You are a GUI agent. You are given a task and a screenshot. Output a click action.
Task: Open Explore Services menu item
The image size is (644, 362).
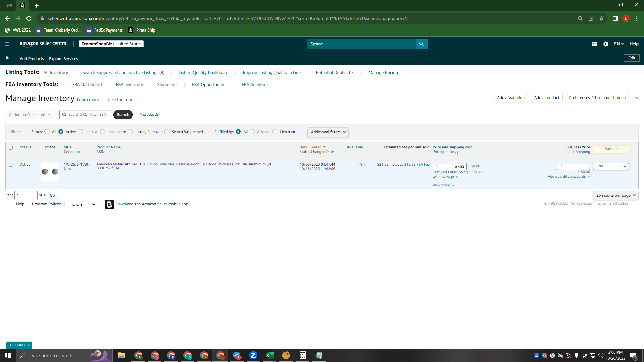tap(63, 59)
